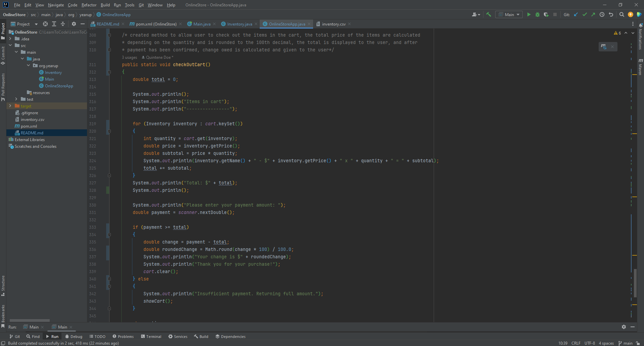This screenshot has width=644, height=346.
Task: Toggle the Bookmarks tool window
Action: coord(3,316)
